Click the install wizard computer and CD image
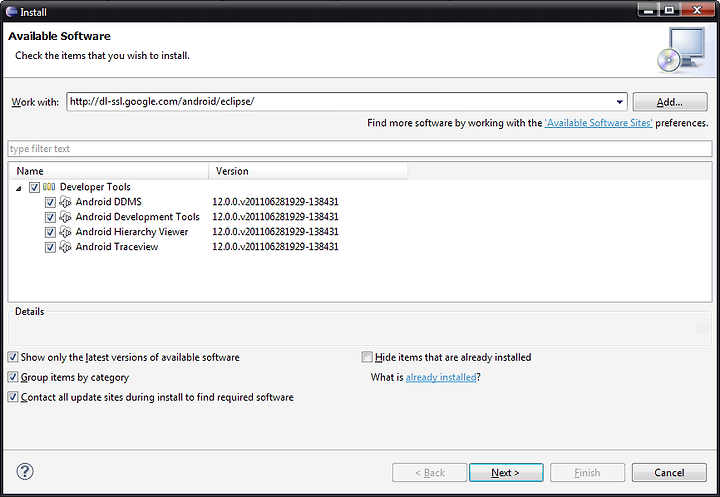The image size is (720, 497). 681,50
